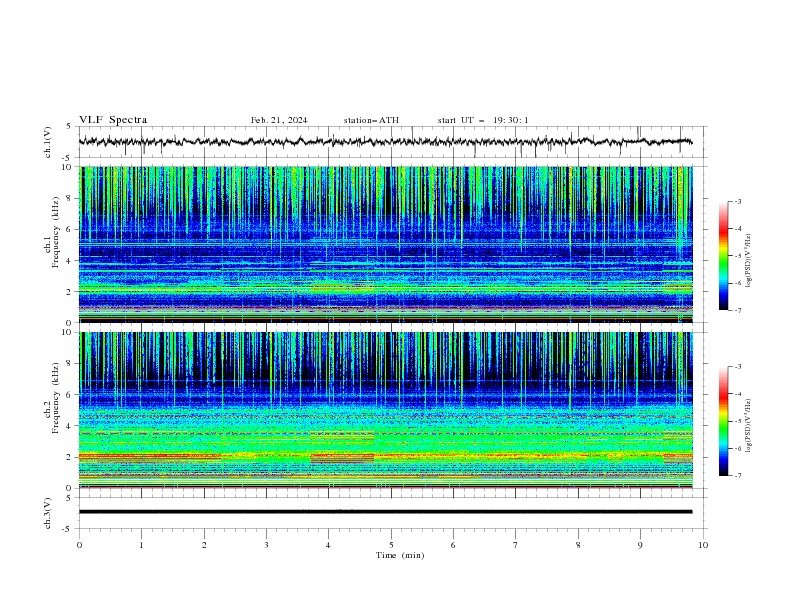Click the ch.2 Frequency (kHz) axis label
Screen dimensions: 792x612
[52, 398]
